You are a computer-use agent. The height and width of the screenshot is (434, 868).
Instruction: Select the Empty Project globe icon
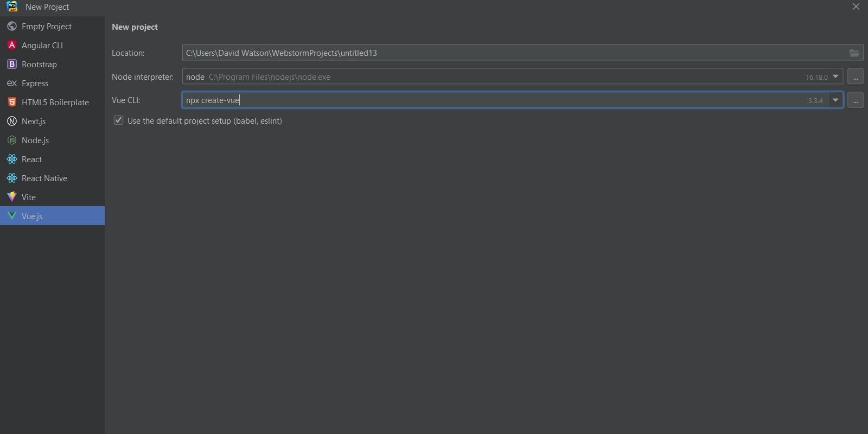[12, 26]
